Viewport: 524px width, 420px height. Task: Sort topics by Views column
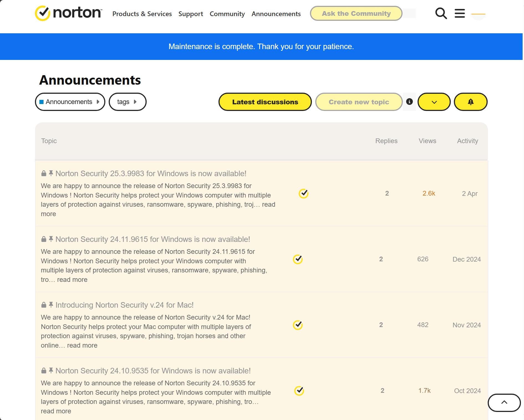(427, 141)
